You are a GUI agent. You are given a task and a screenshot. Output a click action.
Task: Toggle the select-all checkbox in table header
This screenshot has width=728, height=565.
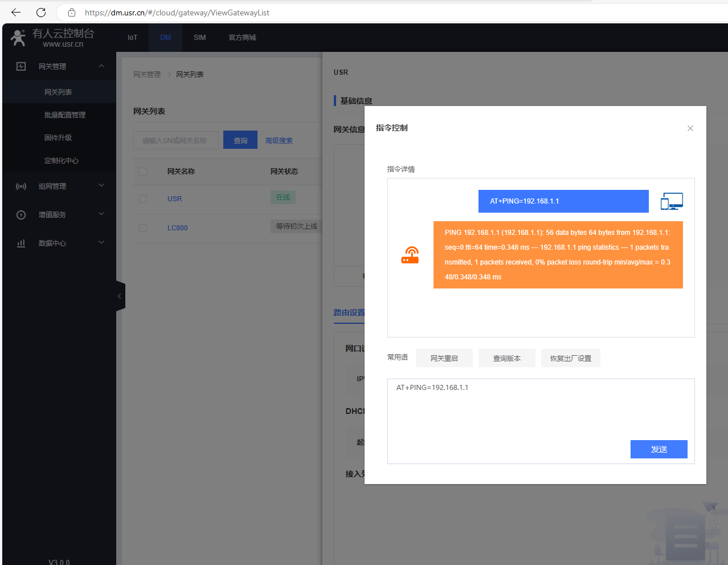point(143,172)
